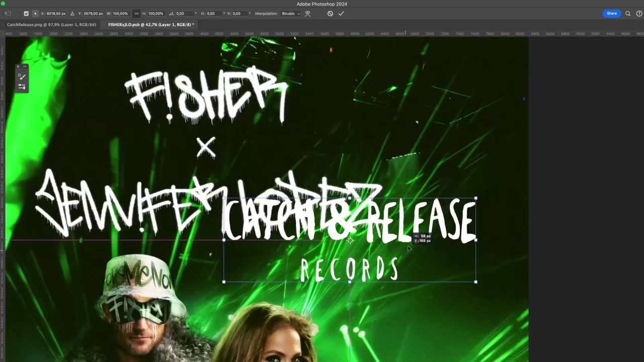Commit the transform with the checkmark icon
Viewport: 644px width, 362px height.
click(341, 14)
